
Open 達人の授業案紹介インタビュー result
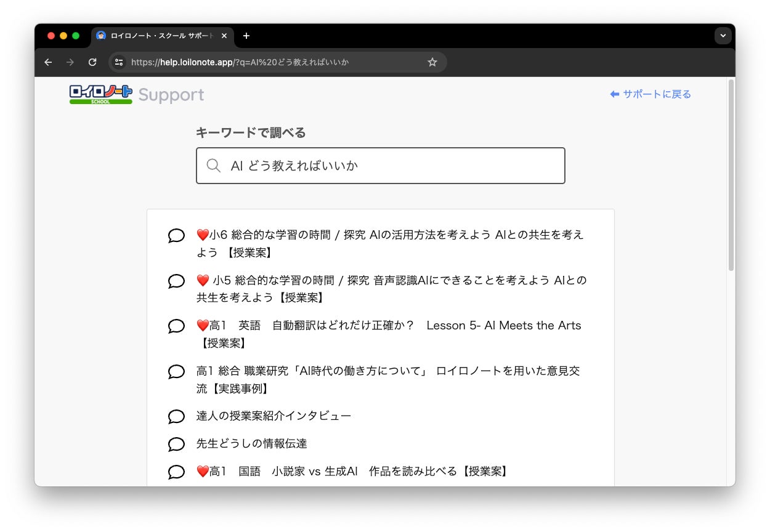point(274,416)
